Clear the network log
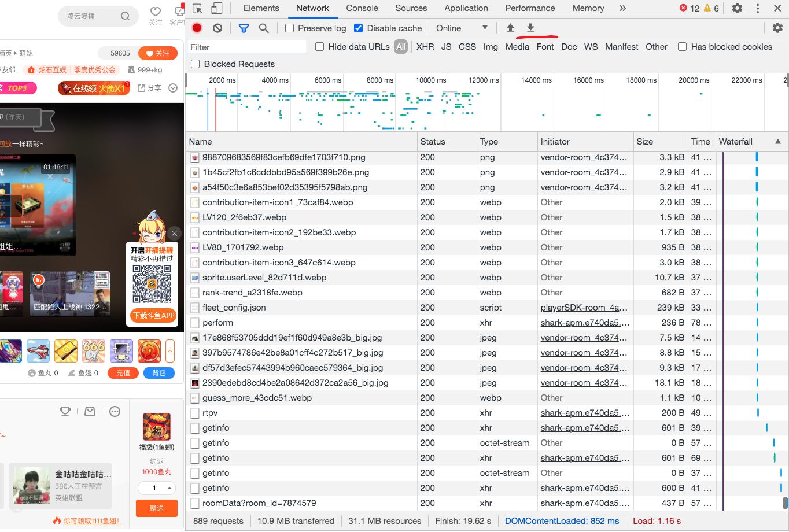Image resolution: width=789 pixels, height=532 pixels. [217, 28]
